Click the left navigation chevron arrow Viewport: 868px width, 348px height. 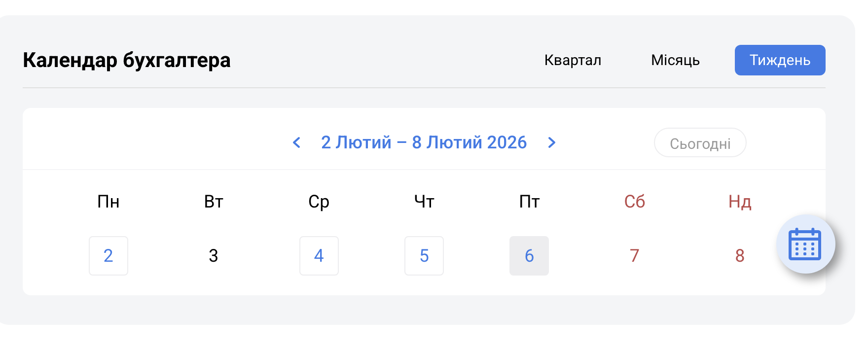pos(296,142)
